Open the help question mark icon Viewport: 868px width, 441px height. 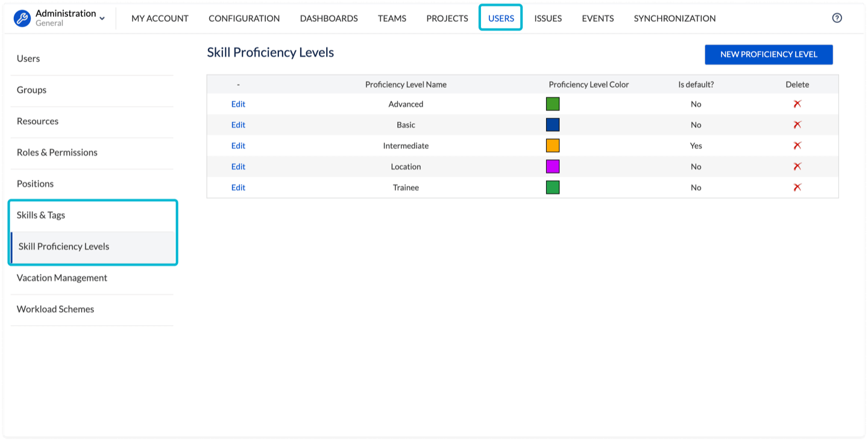point(837,18)
